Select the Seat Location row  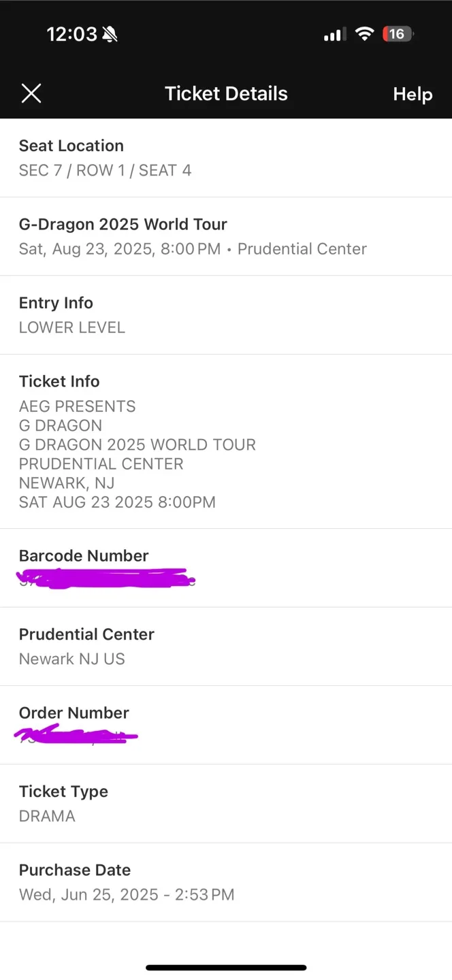226,158
